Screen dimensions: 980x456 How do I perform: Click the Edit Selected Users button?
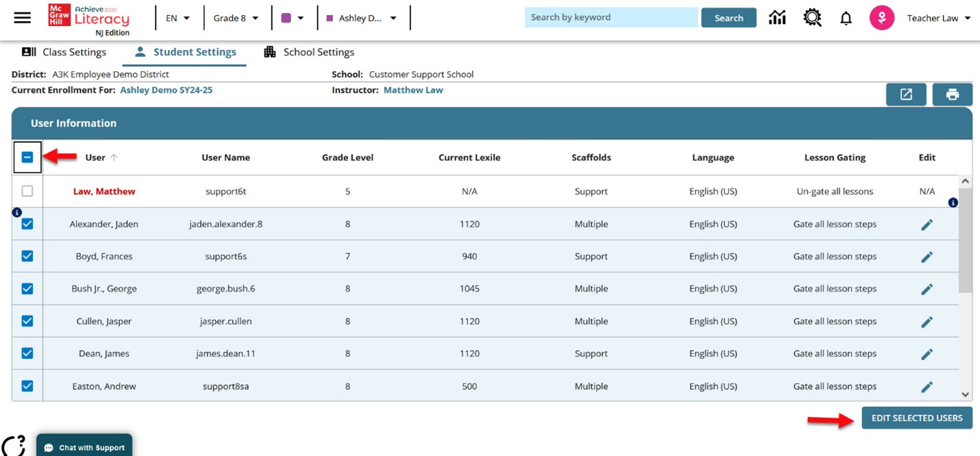coord(916,418)
